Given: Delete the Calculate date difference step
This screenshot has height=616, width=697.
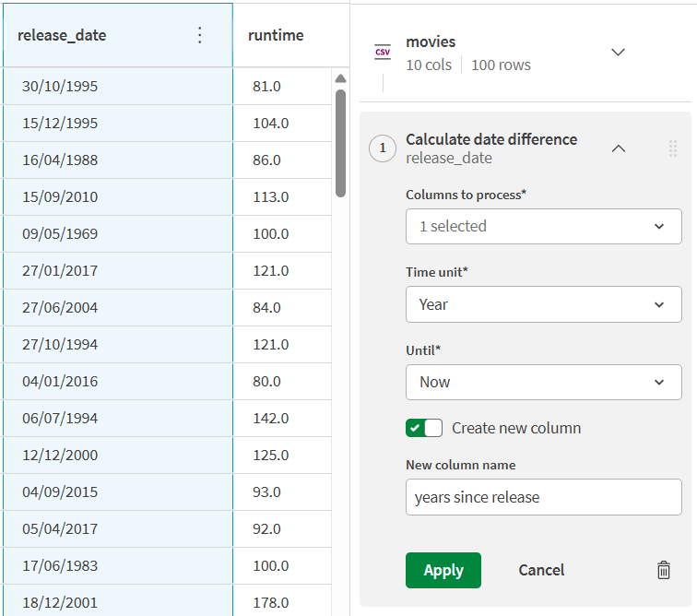Looking at the screenshot, I should [x=663, y=570].
